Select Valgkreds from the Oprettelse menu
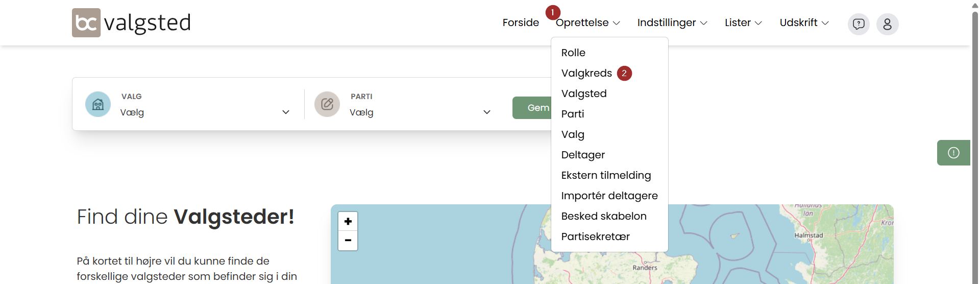The image size is (980, 284). point(586,73)
